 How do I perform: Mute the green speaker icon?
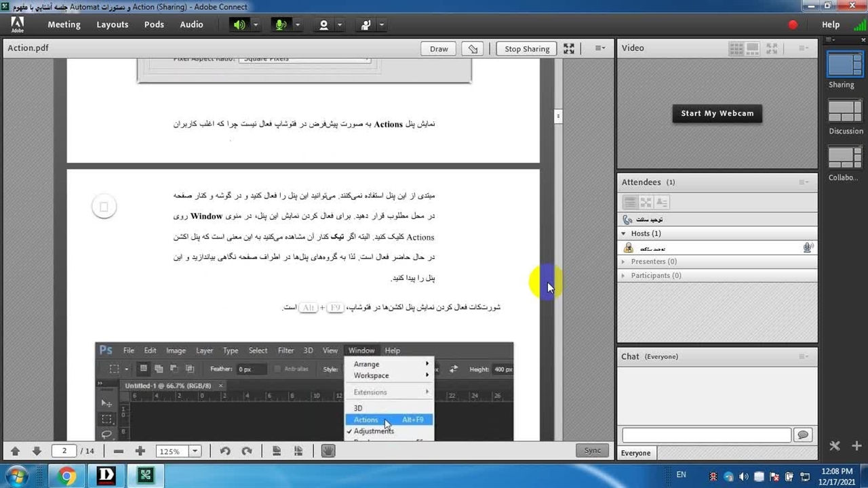point(239,25)
